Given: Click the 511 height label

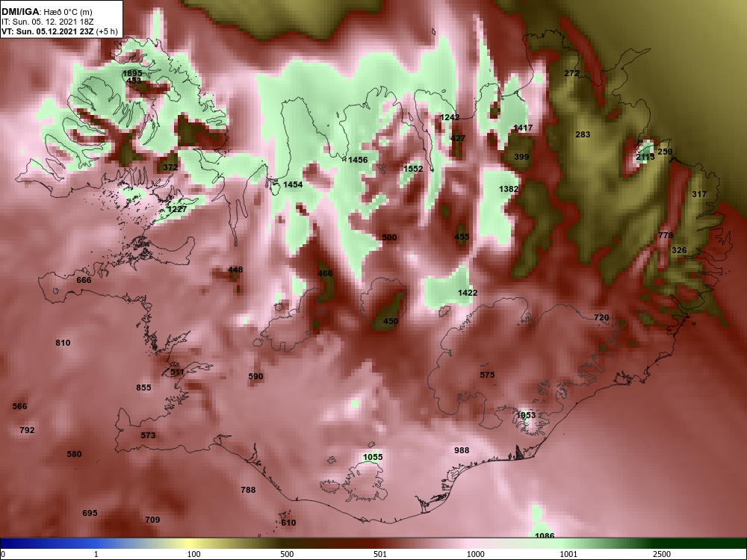Looking at the screenshot, I should 177,372.
